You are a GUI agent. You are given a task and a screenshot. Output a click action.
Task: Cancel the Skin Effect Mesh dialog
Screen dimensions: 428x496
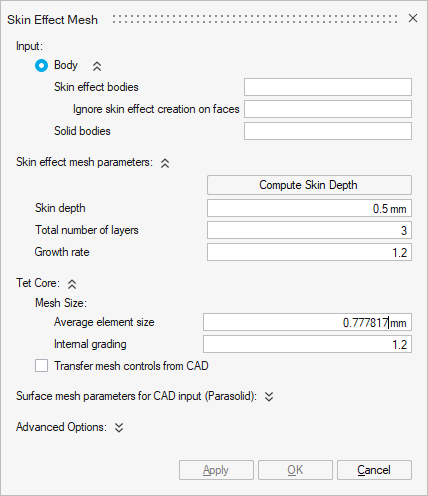[x=374, y=470]
